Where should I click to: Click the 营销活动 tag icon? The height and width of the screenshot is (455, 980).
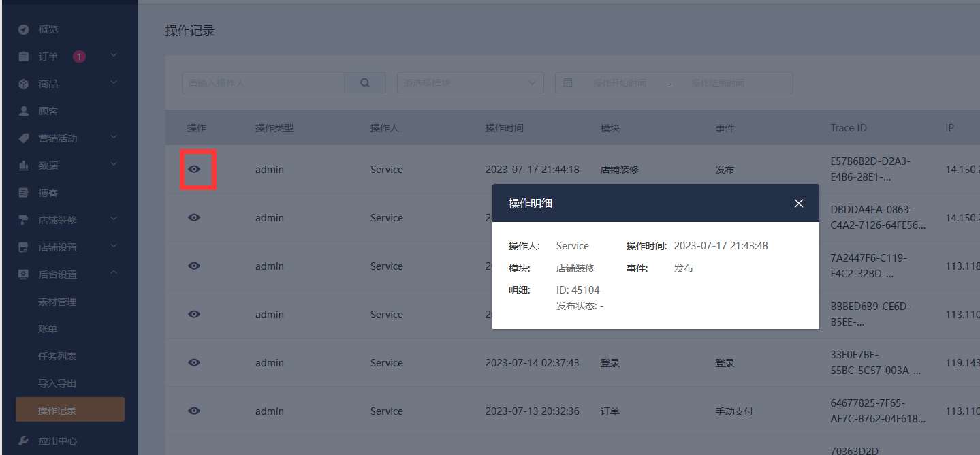pyautogui.click(x=24, y=138)
